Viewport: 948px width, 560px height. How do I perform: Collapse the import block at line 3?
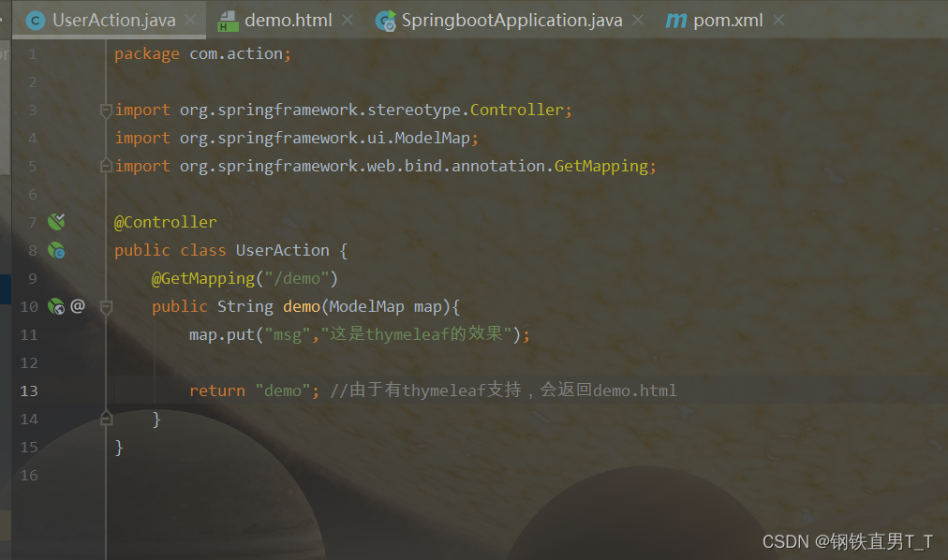106,110
